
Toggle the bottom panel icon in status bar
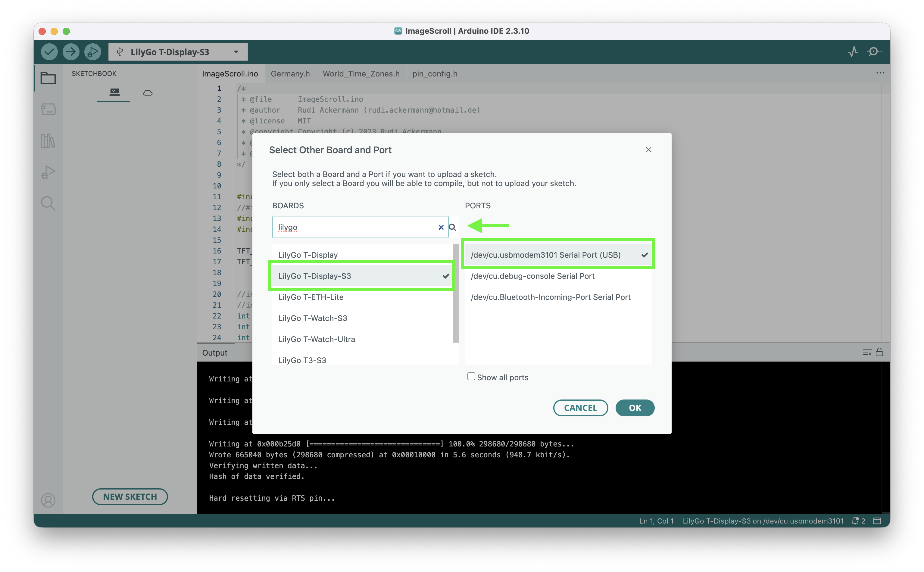tap(877, 521)
